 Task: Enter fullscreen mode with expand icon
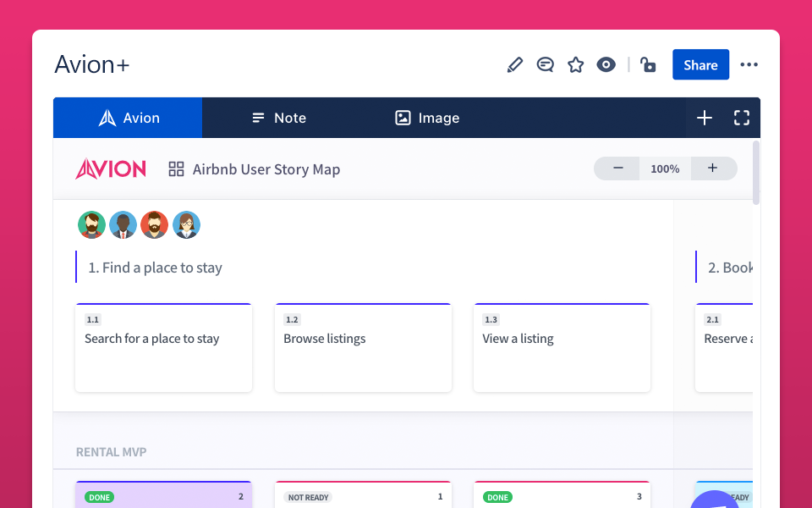tap(742, 118)
